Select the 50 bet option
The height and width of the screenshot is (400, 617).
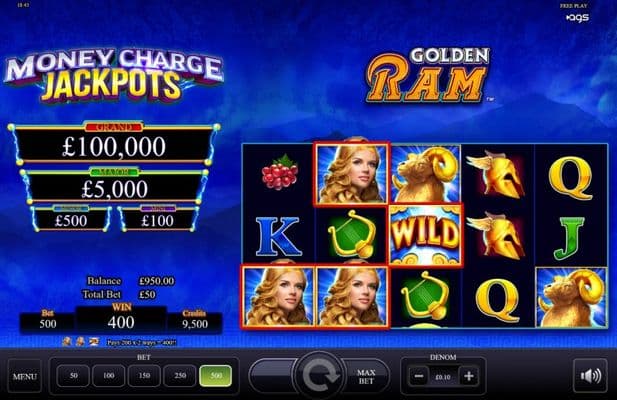[x=73, y=376]
